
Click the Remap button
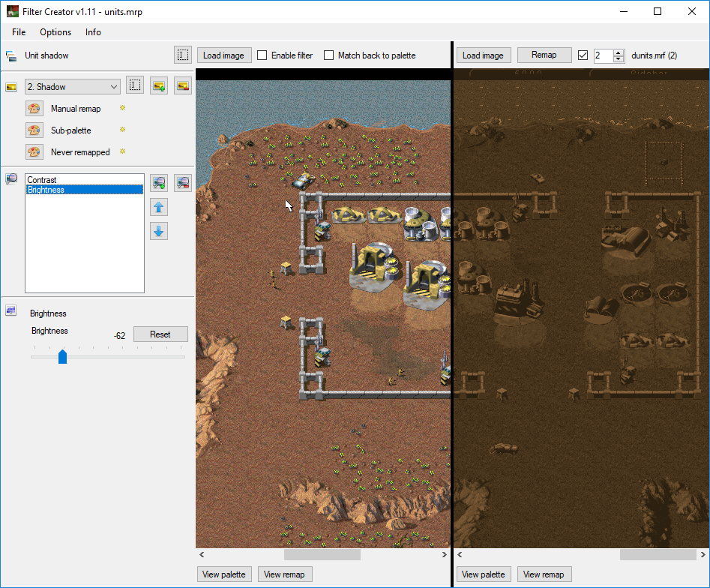544,55
